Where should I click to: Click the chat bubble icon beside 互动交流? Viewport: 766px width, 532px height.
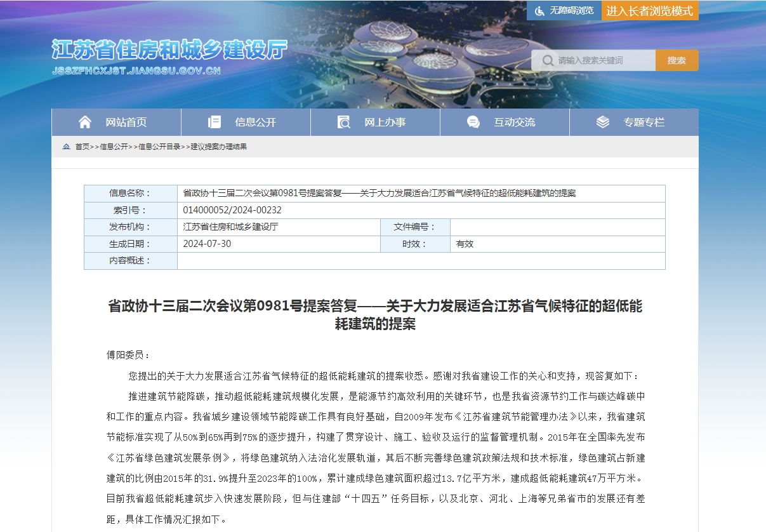pos(472,122)
